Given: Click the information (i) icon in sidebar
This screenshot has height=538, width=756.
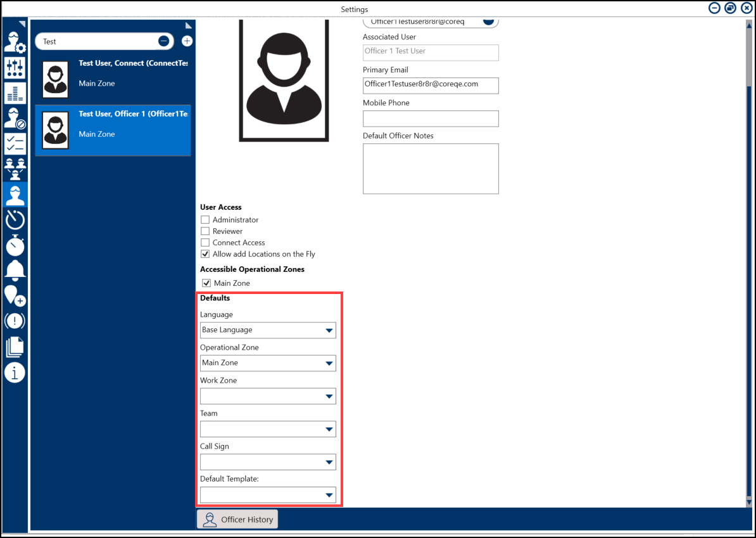Looking at the screenshot, I should coord(15,372).
